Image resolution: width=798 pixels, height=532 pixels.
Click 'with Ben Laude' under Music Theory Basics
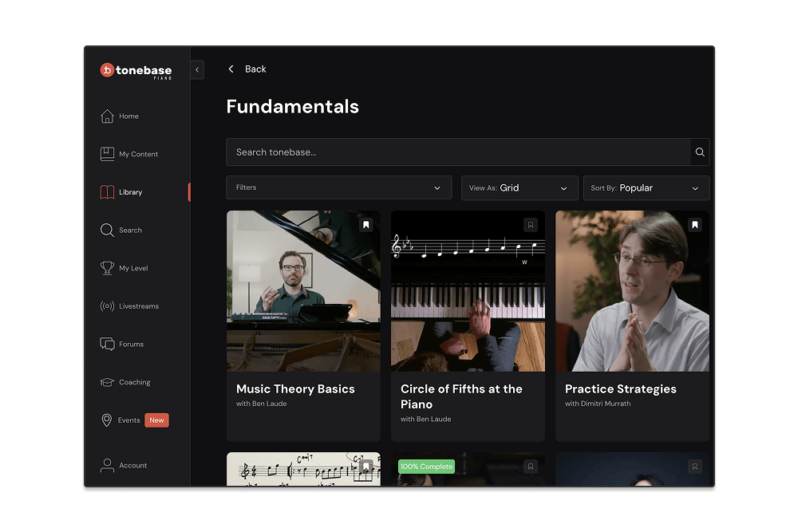(262, 404)
